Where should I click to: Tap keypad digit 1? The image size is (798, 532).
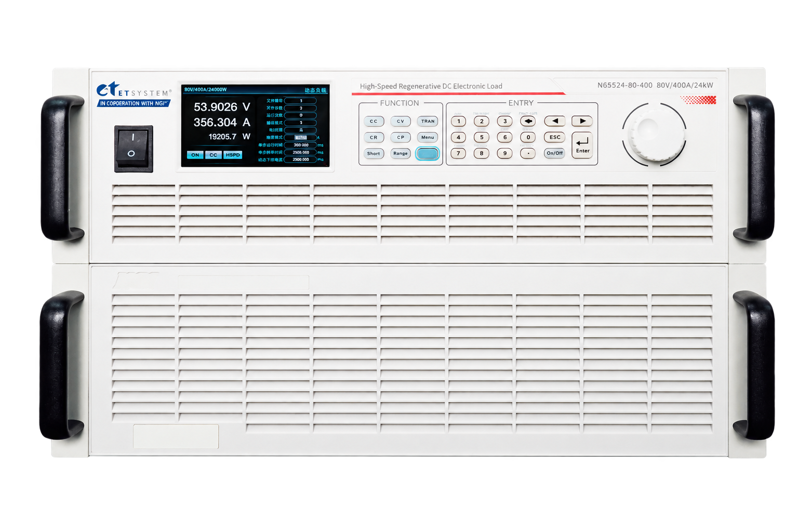tap(458, 121)
